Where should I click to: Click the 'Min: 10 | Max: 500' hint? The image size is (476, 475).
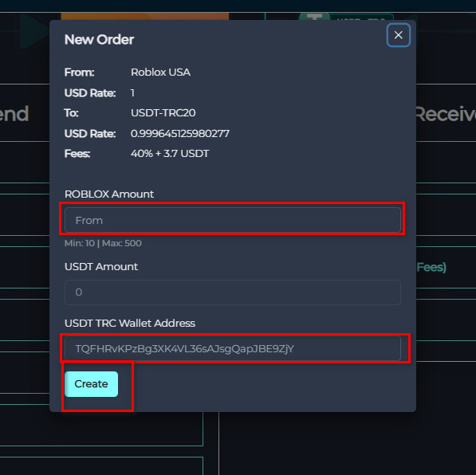pos(103,243)
